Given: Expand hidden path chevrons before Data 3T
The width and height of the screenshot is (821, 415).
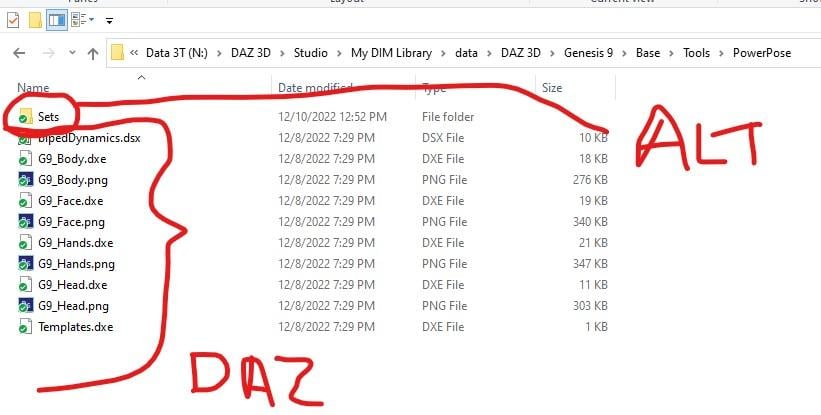Looking at the screenshot, I should coord(134,53).
